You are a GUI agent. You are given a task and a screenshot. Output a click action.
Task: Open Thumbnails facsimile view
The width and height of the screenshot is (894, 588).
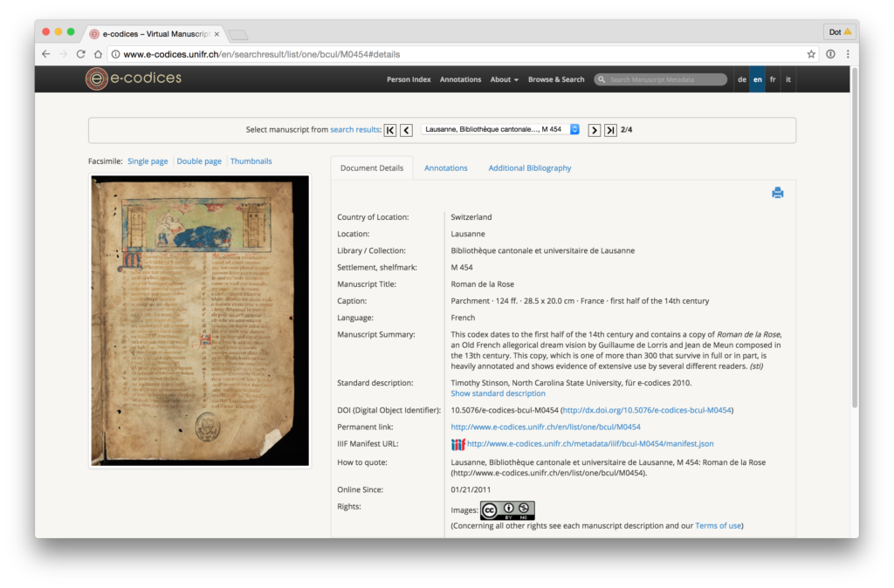[251, 161]
